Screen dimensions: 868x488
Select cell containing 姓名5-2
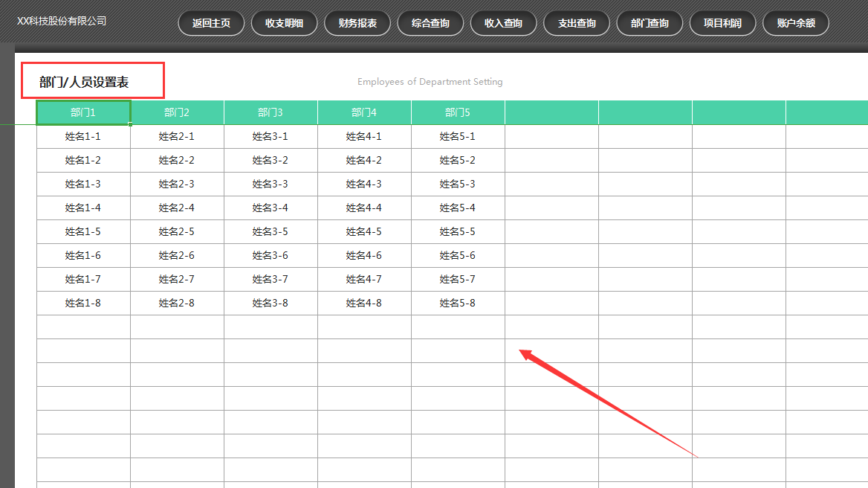[458, 160]
